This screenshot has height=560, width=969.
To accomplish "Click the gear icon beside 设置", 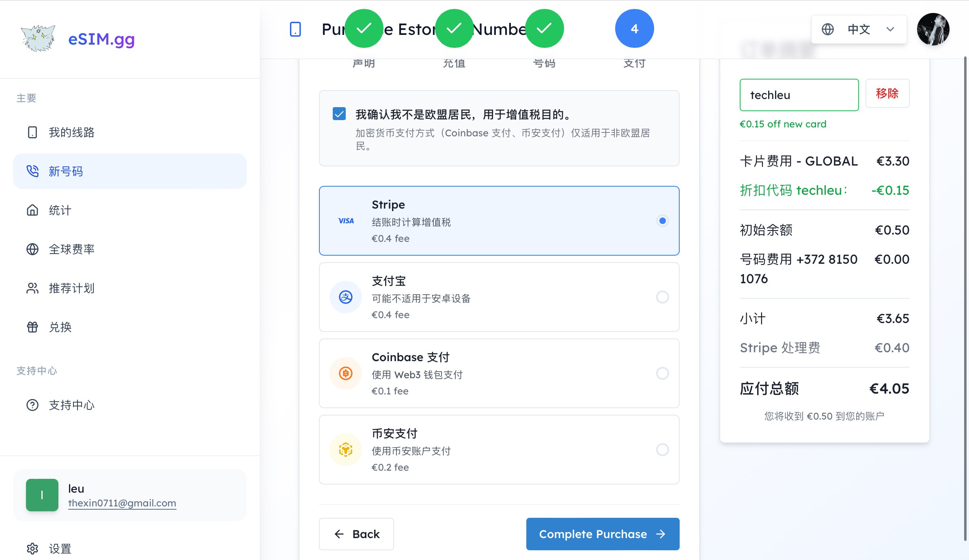I will [32, 549].
